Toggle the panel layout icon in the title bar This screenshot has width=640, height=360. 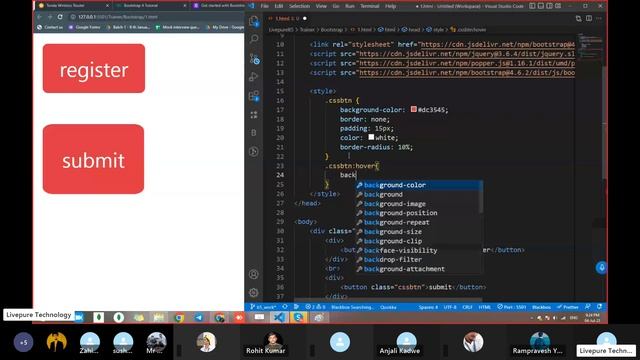click(x=541, y=6)
